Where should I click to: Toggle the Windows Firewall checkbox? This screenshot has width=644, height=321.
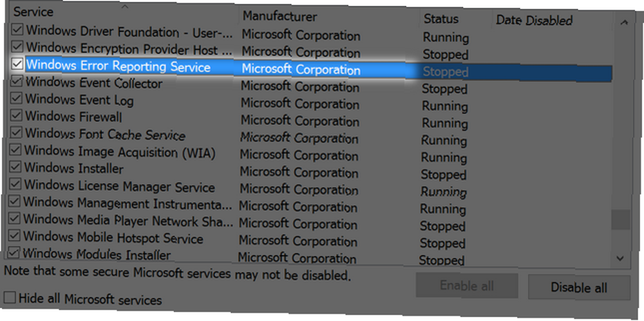tap(16, 116)
